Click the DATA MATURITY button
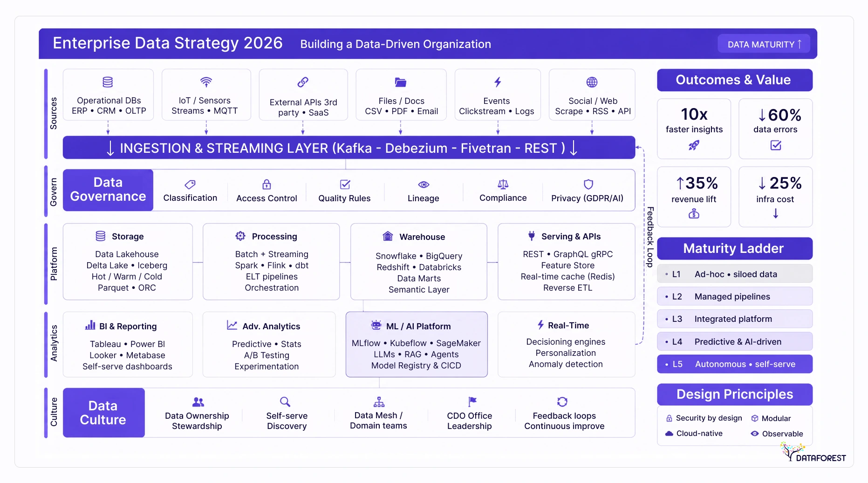 (764, 44)
